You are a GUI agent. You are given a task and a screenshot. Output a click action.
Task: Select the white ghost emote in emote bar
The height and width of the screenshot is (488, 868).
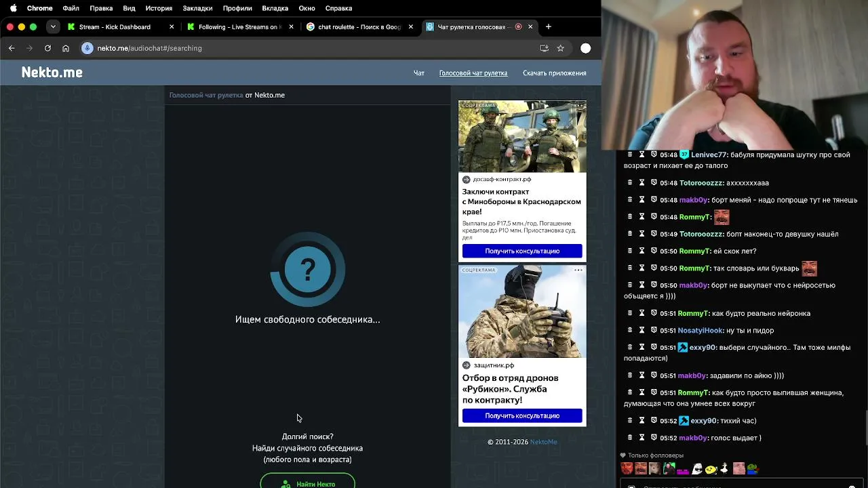696,468
